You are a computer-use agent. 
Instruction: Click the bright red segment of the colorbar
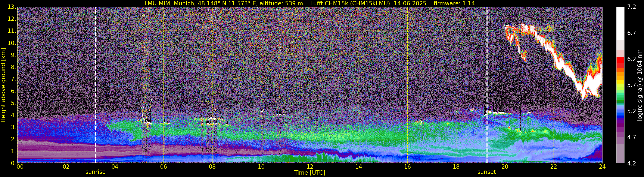(x=620, y=60)
